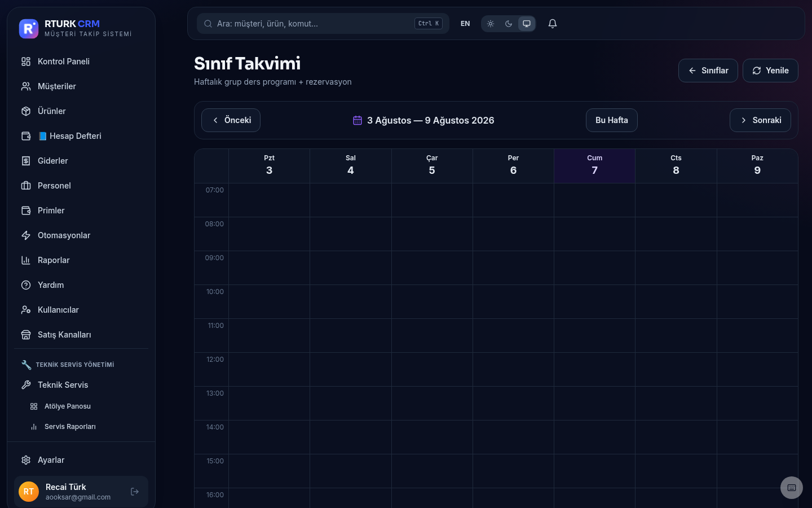Viewport: 812px width, 508px height.
Task: Open the floating keyboard button
Action: tap(792, 488)
